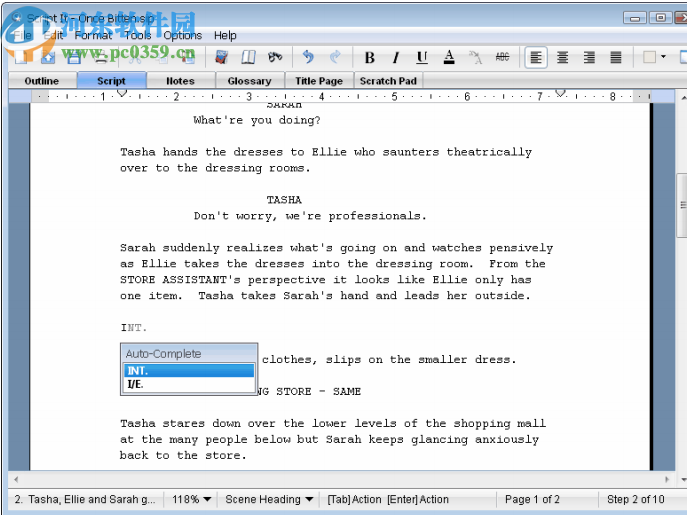This screenshot has width=687, height=515.
Task: Click status scene '2. Tasha, Ellie and Sarah g...'
Action: [85, 499]
